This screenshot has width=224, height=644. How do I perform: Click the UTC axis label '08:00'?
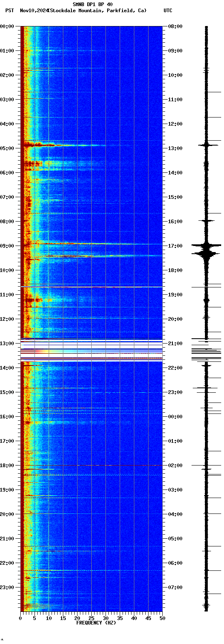tap(175, 26)
